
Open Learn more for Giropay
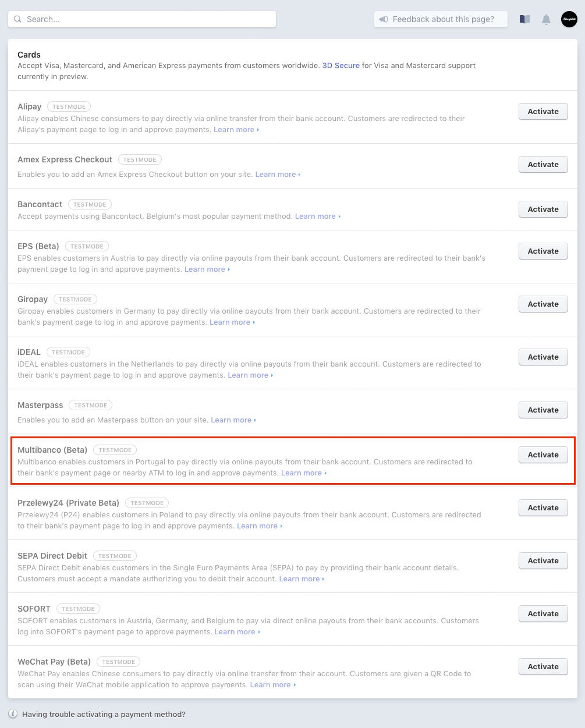[x=230, y=322]
